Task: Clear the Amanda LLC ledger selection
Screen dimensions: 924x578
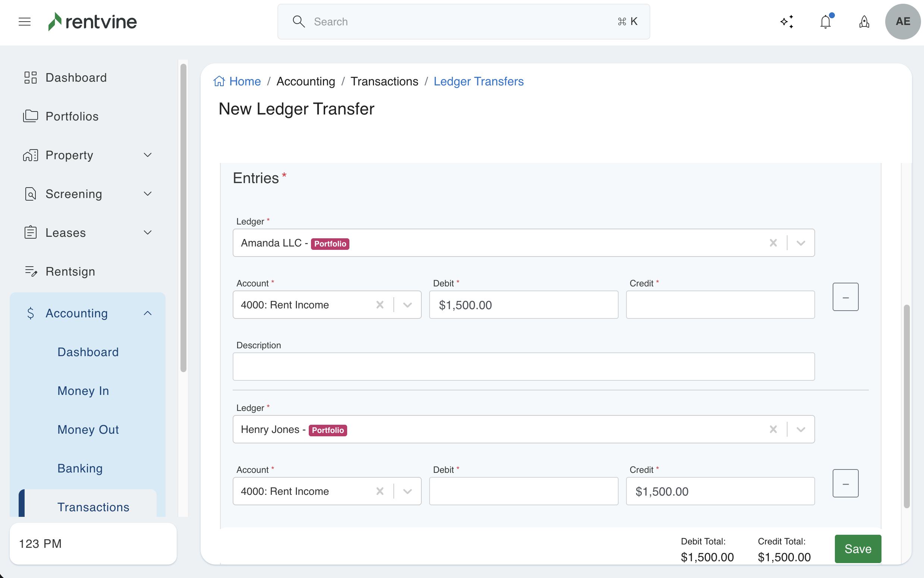Action: click(x=773, y=243)
